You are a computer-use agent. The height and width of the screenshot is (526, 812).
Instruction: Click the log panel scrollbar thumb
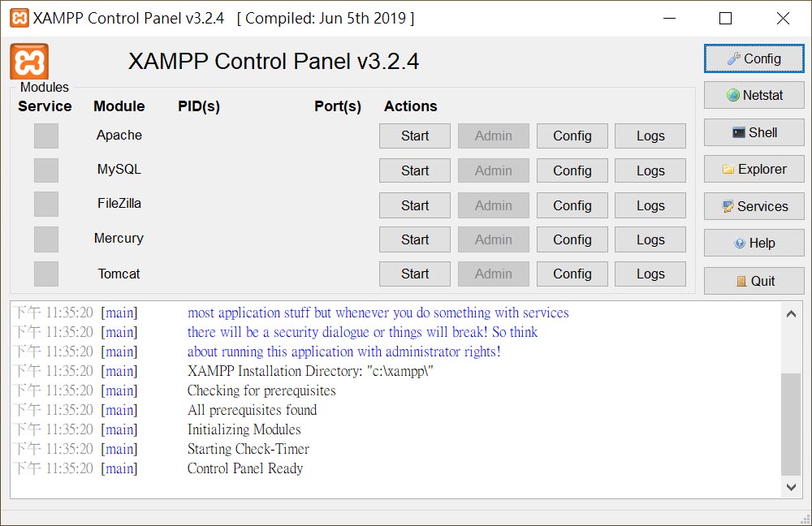coord(791,424)
